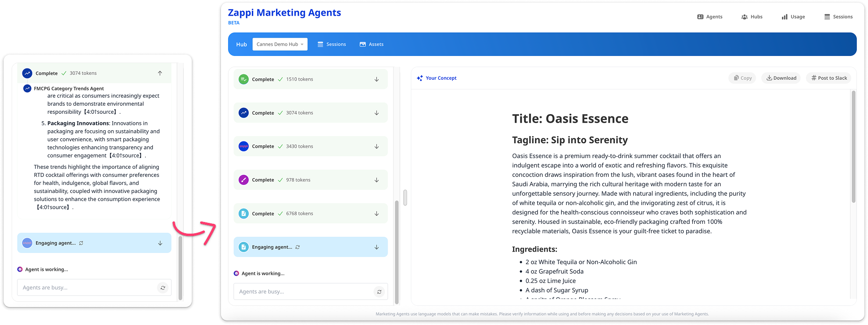Screen dimensions: 868x325
Task: Click the sparkle icon beside Your Concept
Action: [420, 78]
